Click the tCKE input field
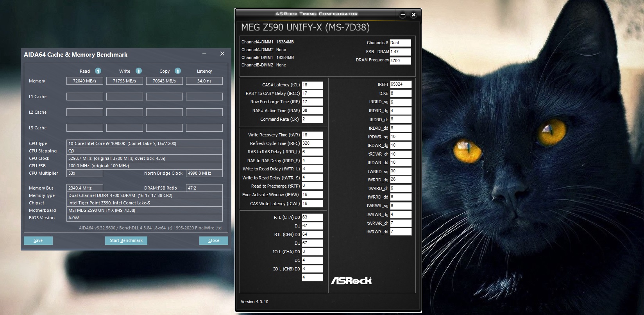Viewport: 644px width, 315px height. click(401, 93)
